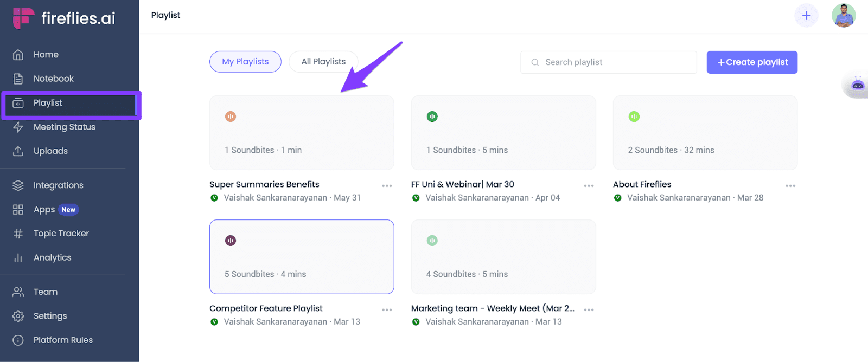Open options menu for About Fireflies
Image resolution: width=868 pixels, height=362 pixels.
coord(790,186)
